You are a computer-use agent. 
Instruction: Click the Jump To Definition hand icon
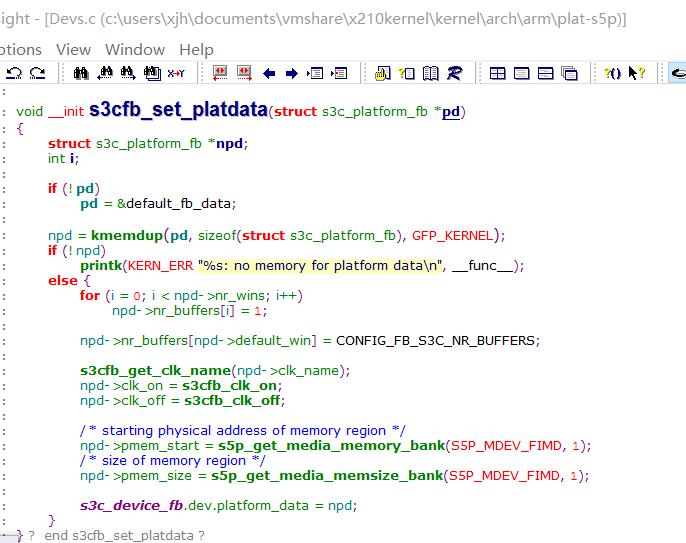click(x=382, y=73)
